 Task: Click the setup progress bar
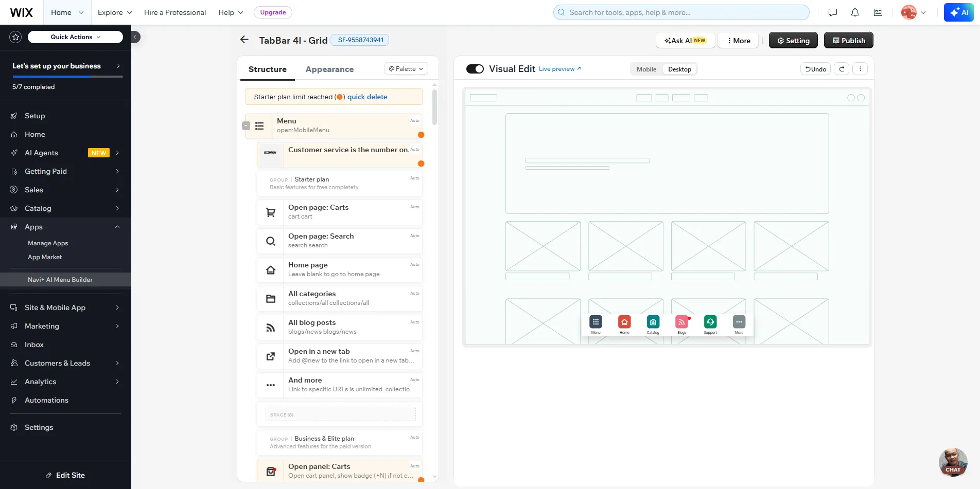pyautogui.click(x=67, y=77)
